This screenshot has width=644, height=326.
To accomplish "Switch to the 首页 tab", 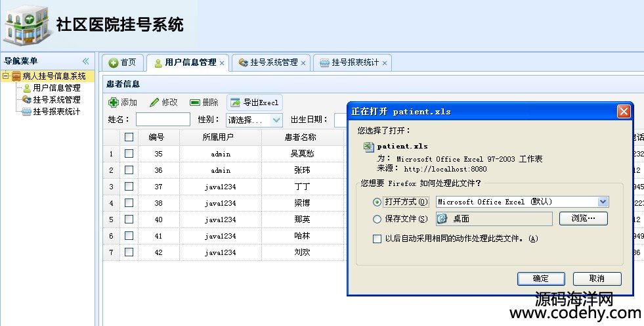I will [x=123, y=62].
